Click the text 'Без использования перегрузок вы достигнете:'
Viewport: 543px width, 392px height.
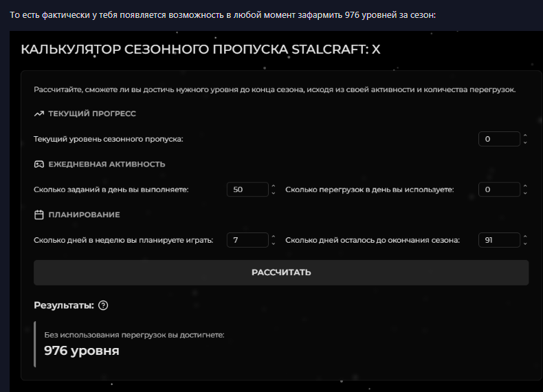point(134,335)
